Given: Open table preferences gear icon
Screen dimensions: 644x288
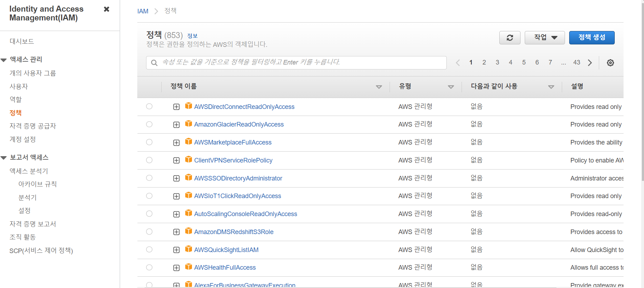Looking at the screenshot, I should coord(610,63).
